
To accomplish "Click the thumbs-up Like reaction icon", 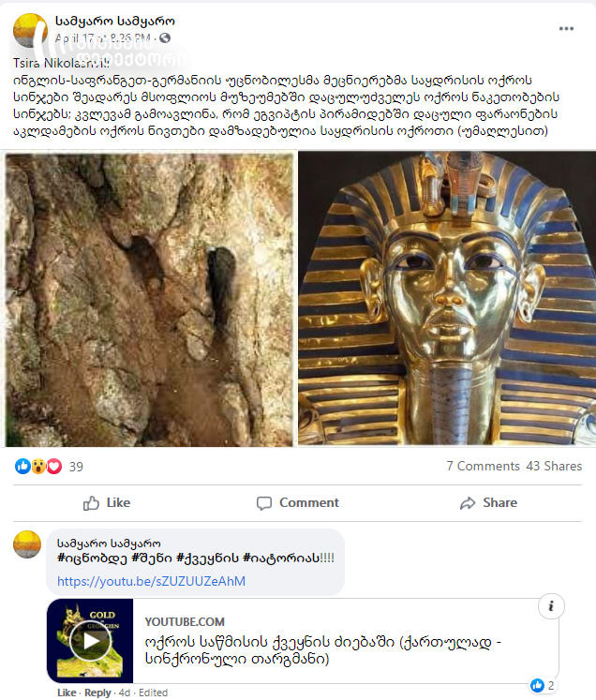I will (x=22, y=466).
